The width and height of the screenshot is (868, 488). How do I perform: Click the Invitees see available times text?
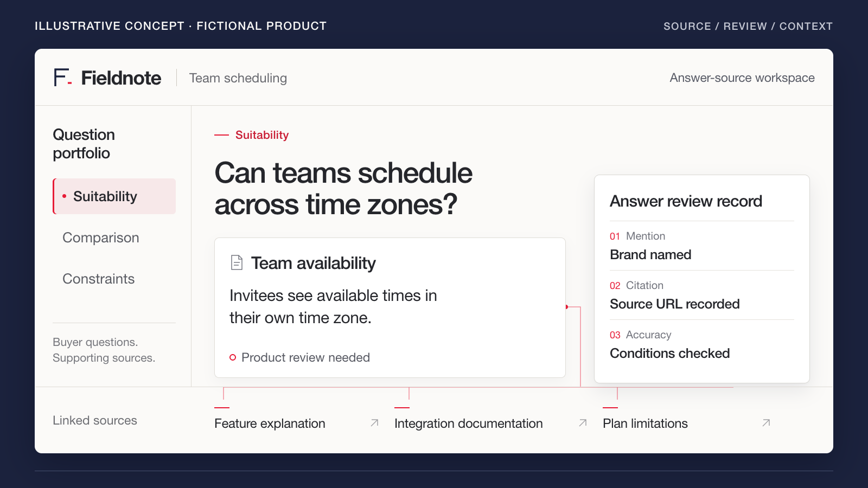333,306
